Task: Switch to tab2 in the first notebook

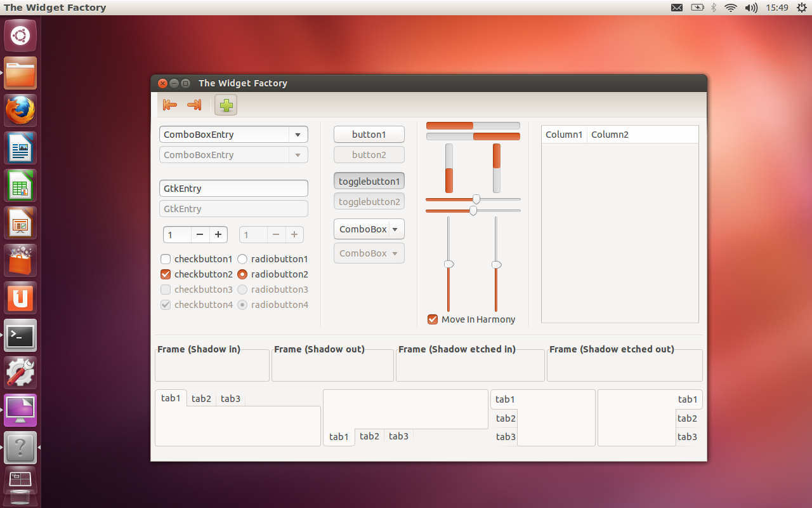Action: 201,398
